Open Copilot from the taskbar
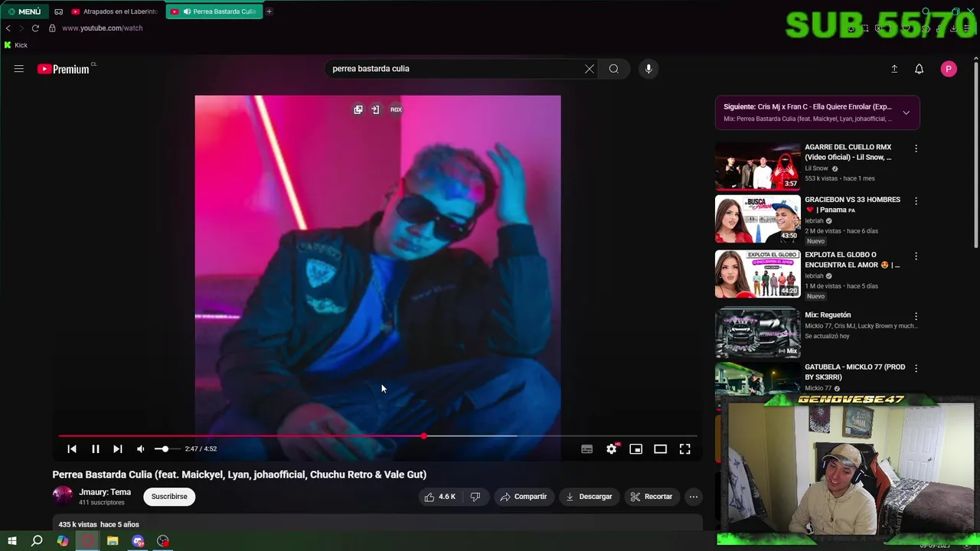Screen dimensions: 980x551 coord(62,541)
